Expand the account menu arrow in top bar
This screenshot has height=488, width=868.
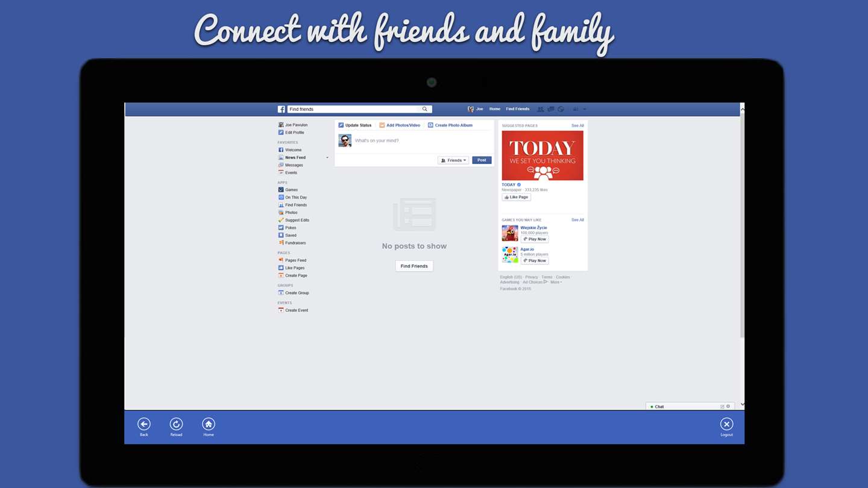point(585,109)
